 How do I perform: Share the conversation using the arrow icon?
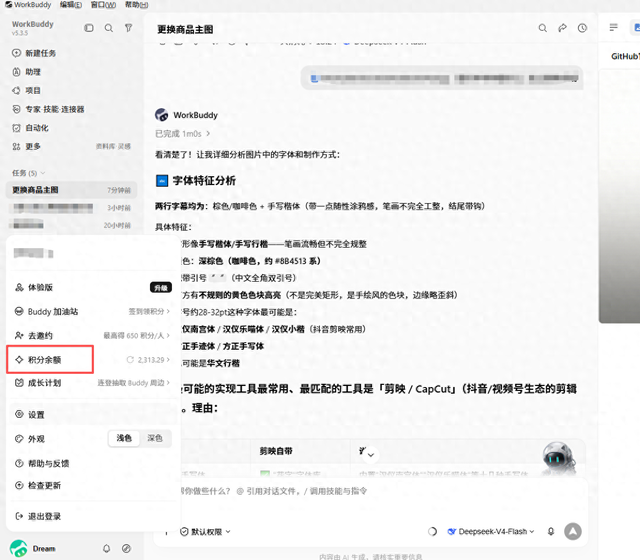click(x=562, y=28)
